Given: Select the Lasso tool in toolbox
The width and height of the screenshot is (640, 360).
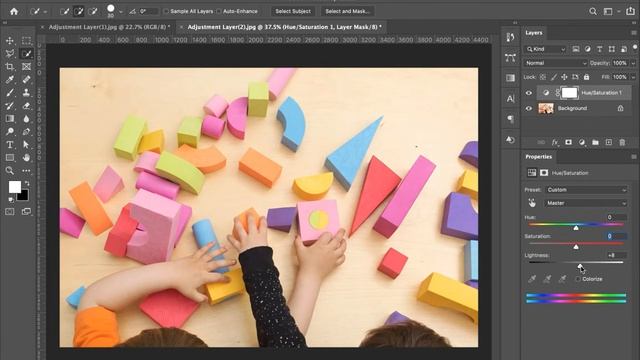Looking at the screenshot, I should click(x=10, y=53).
